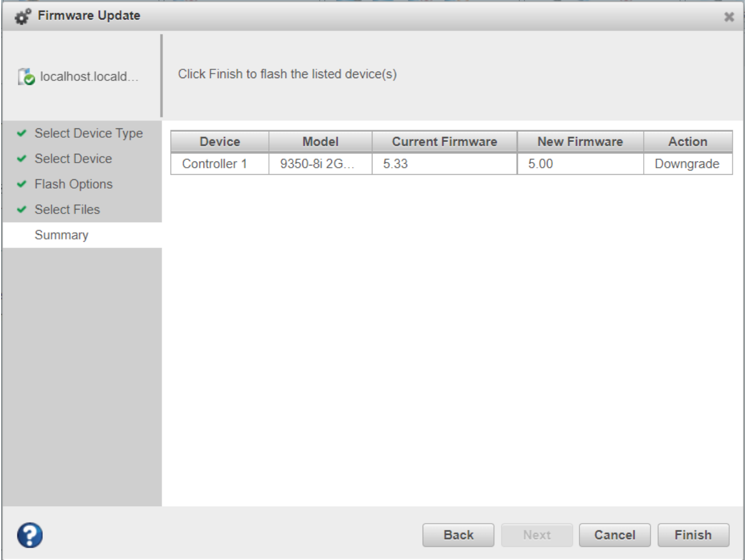Sort by the Action column header
This screenshot has height=560, width=746.
point(688,142)
